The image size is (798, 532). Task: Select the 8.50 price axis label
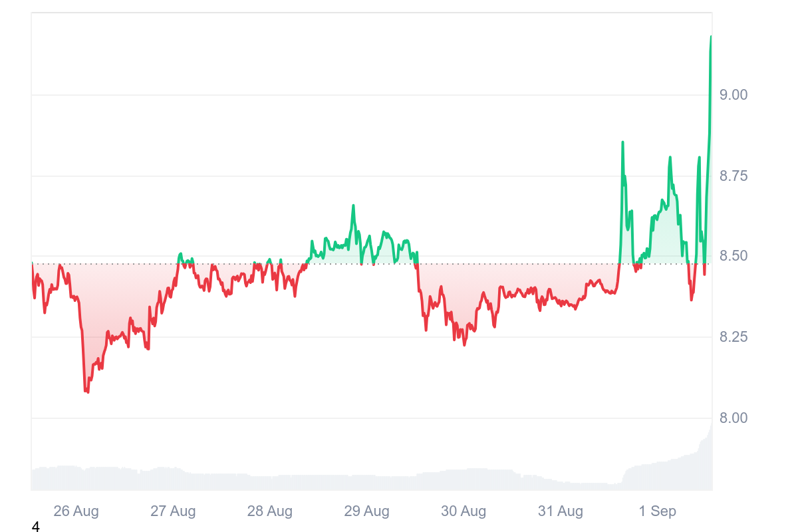pyautogui.click(x=734, y=257)
